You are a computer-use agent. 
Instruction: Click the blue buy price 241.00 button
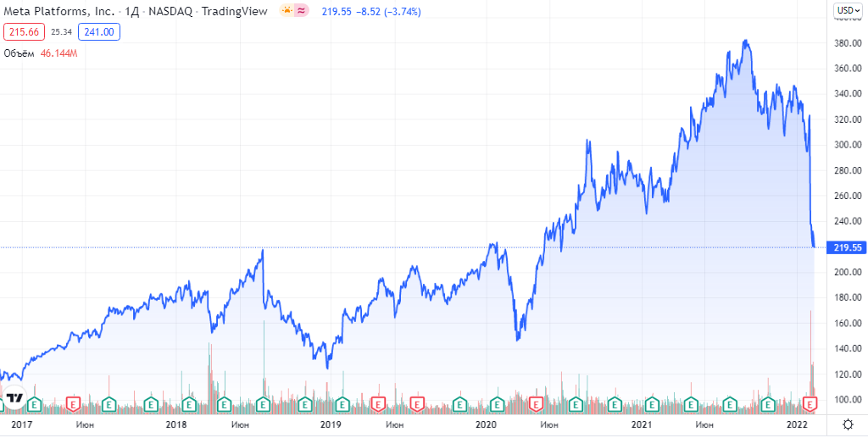(x=99, y=32)
